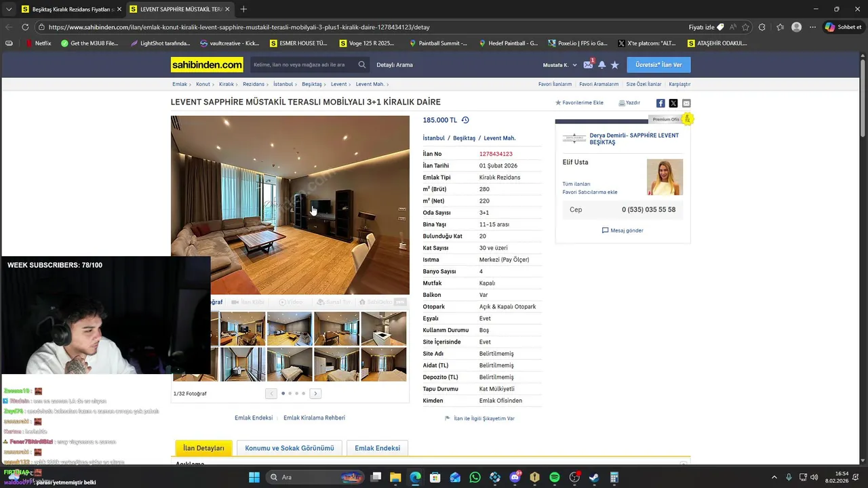Open Favori İlanlarım menu

click(x=555, y=84)
